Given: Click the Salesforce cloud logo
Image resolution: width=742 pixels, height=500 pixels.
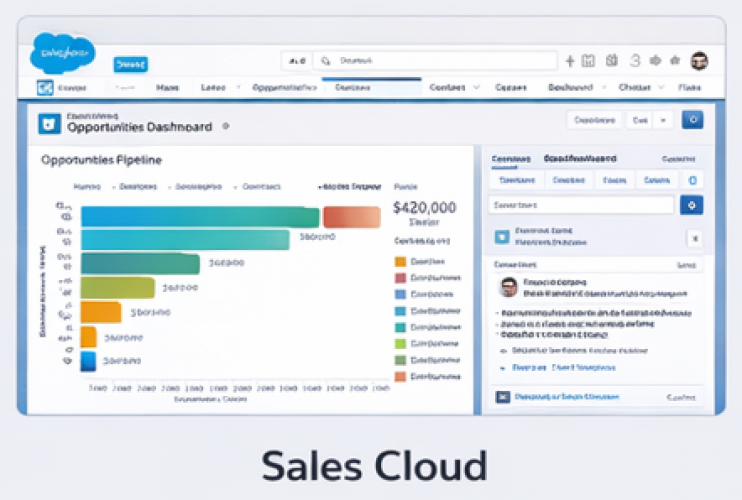Looking at the screenshot, I should tap(62, 53).
